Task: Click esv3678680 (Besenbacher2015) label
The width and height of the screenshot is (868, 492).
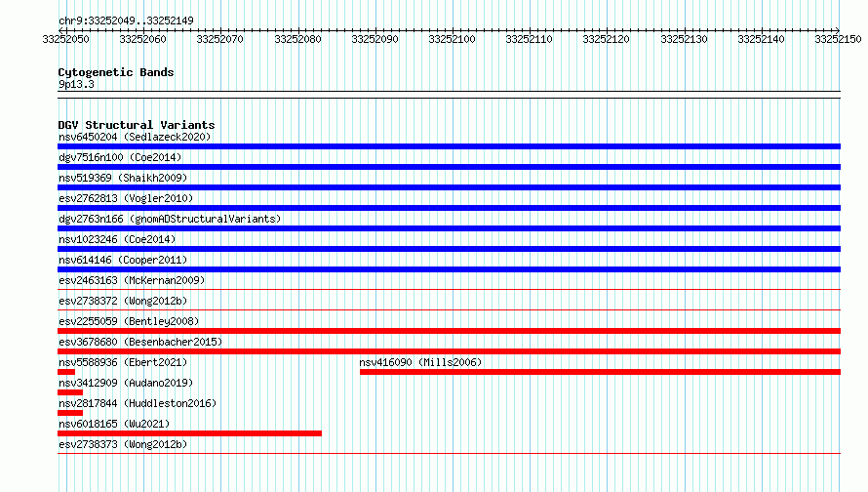Action: [x=140, y=342]
